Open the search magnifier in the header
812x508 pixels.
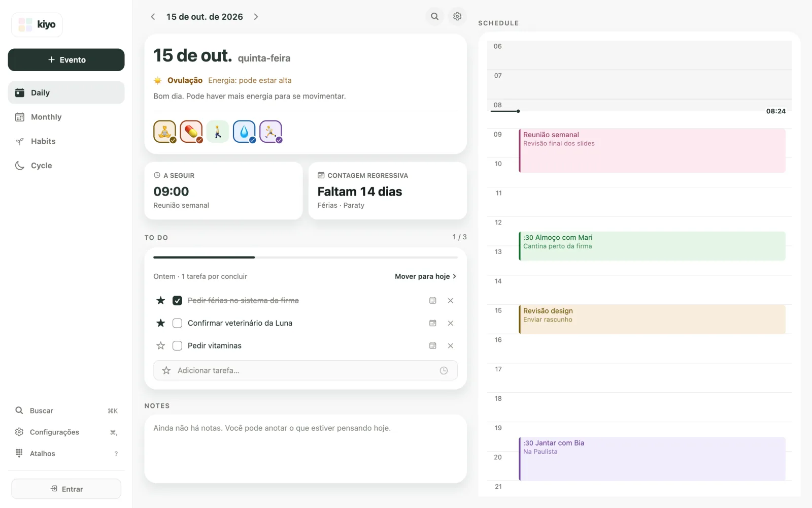coord(434,16)
